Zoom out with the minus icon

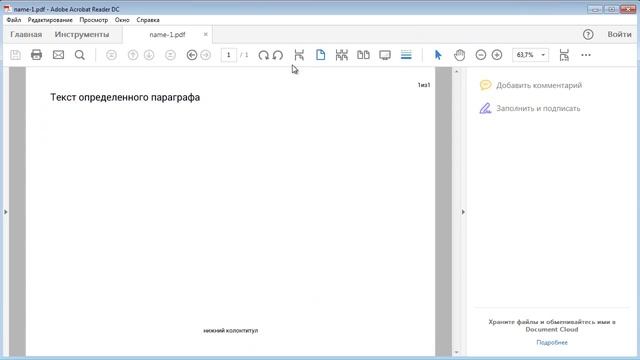[x=481, y=55]
